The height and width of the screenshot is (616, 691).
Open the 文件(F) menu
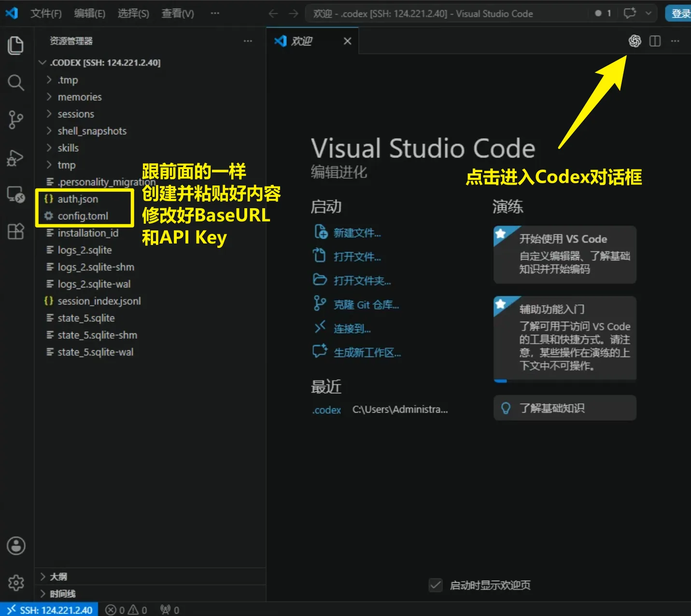point(46,14)
